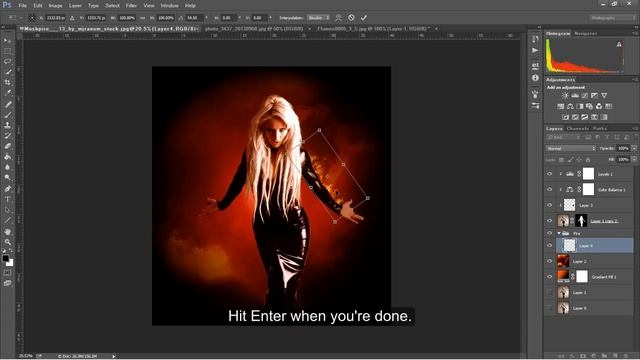Viewport: 640px width, 360px height.
Task: Collapse the Fire group folder
Action: [559, 233]
